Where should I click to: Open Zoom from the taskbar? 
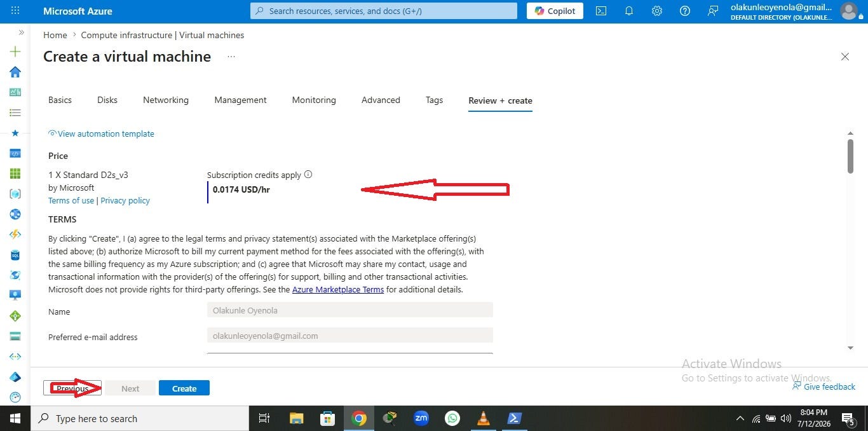(421, 418)
